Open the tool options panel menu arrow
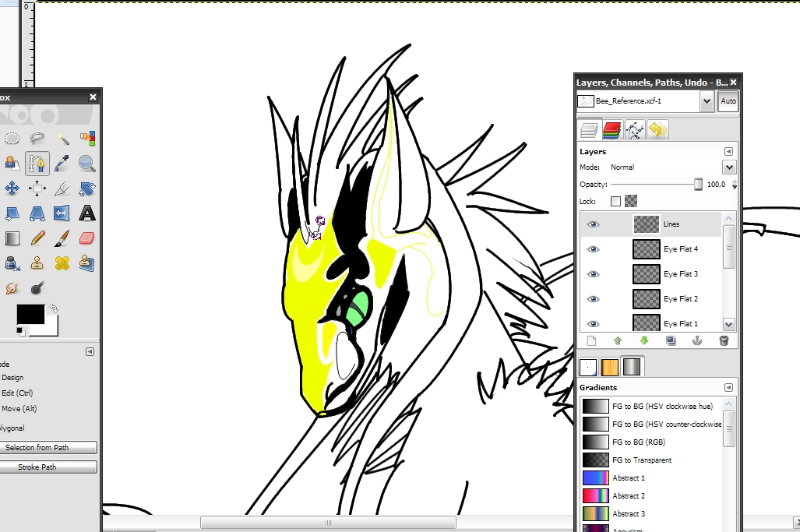Screen dimensions: 800x532 pos(90,351)
